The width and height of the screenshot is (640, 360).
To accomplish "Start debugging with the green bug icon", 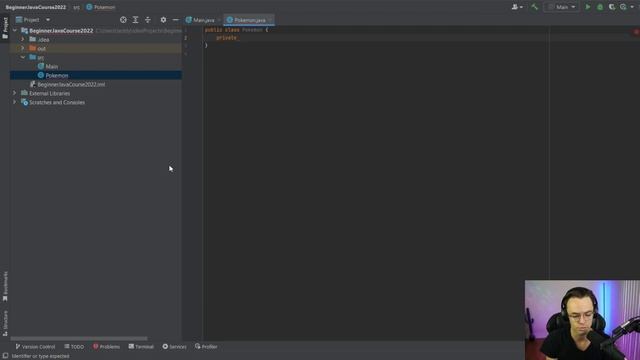I will tap(600, 7).
